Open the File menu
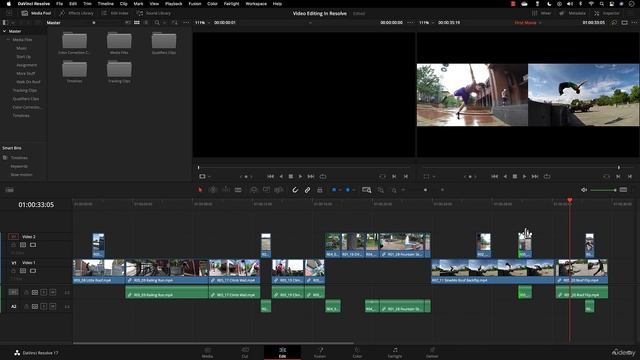This screenshot has width=640, height=360. click(60, 4)
